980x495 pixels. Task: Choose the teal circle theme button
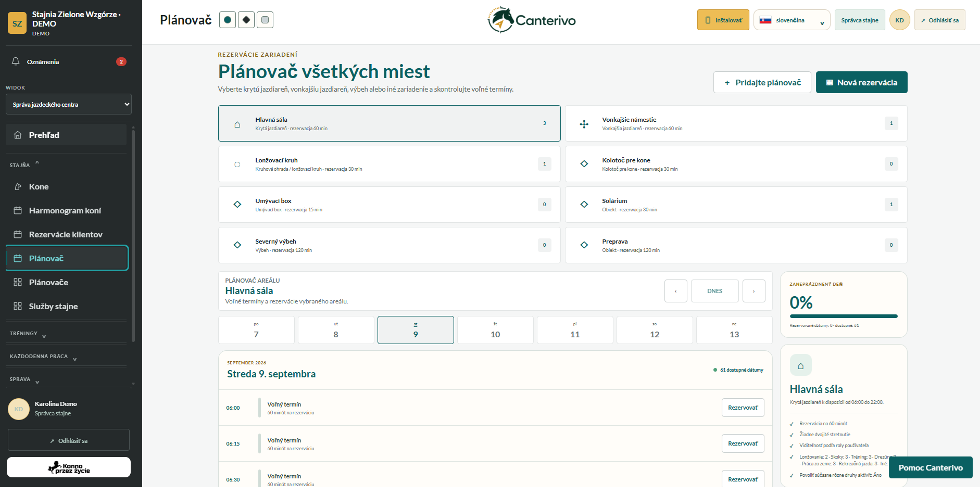point(228,20)
